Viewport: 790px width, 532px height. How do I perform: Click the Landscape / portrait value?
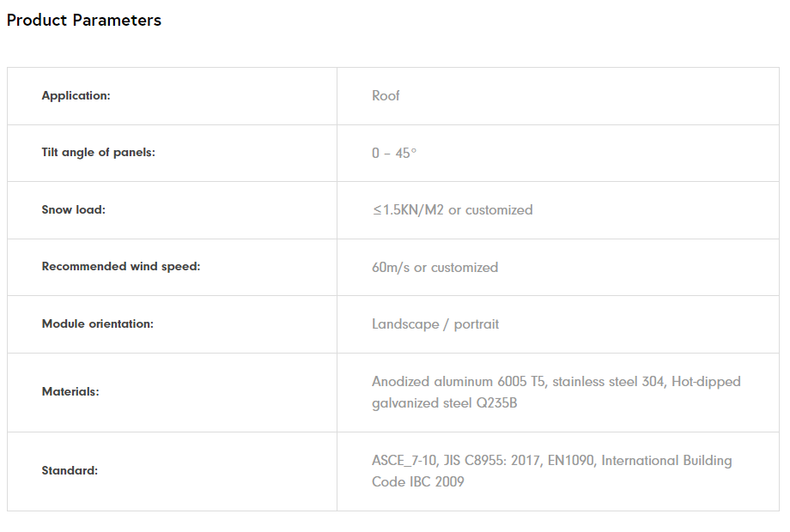[435, 324]
